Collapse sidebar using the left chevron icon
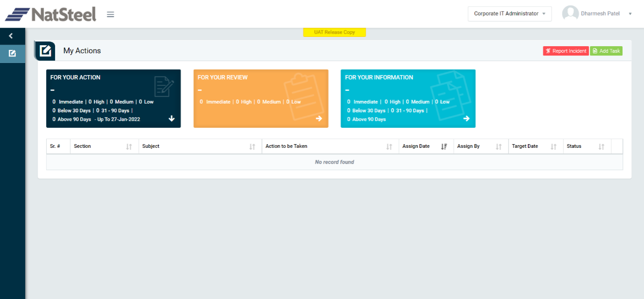The image size is (644, 299). coord(11,36)
